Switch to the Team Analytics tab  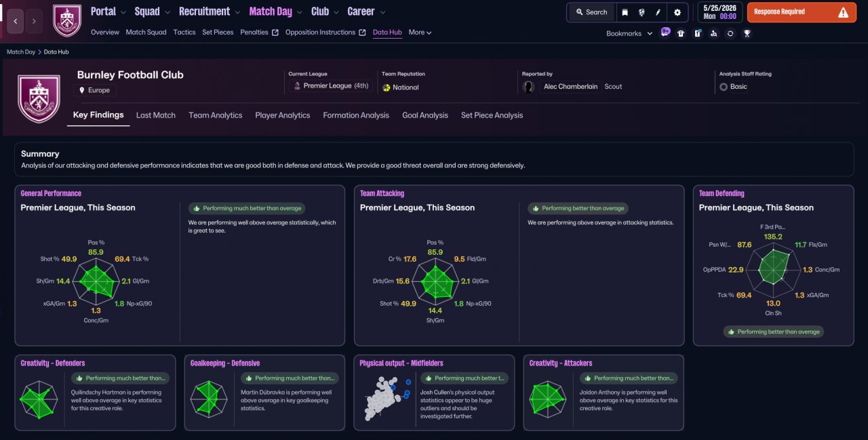tap(216, 115)
